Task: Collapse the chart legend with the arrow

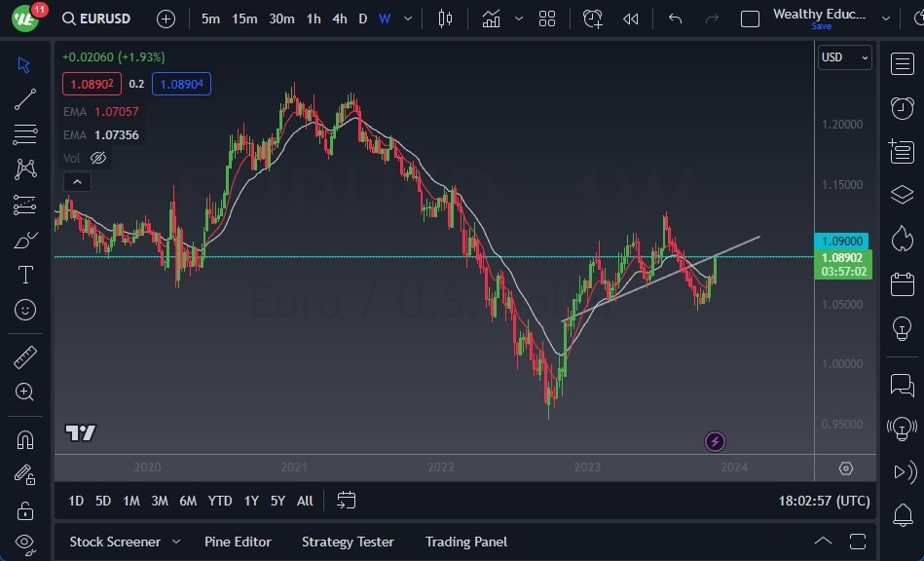Action: pos(77,181)
